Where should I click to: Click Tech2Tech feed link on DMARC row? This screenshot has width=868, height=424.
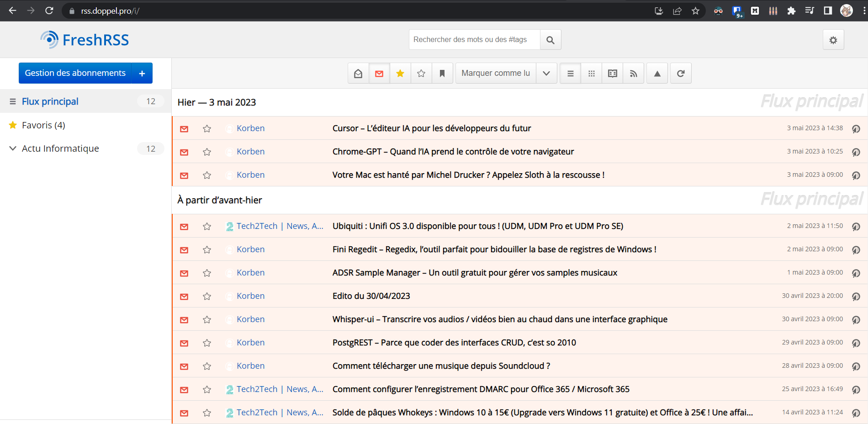(x=280, y=389)
